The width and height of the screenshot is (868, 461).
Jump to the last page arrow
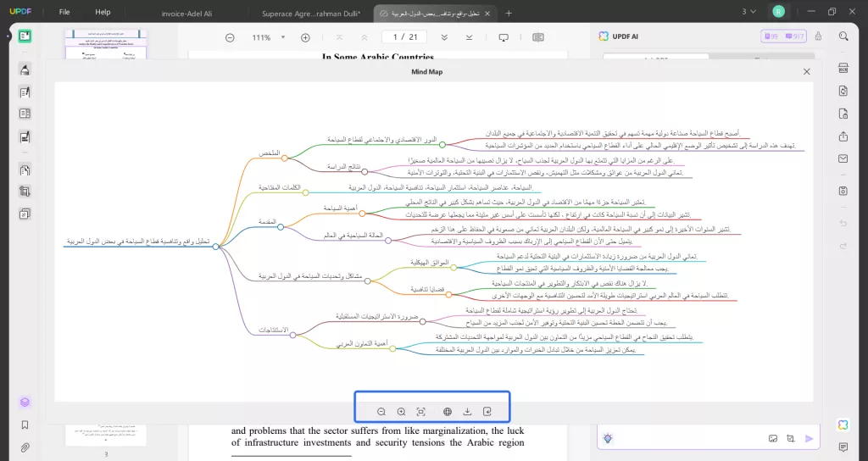point(468,37)
